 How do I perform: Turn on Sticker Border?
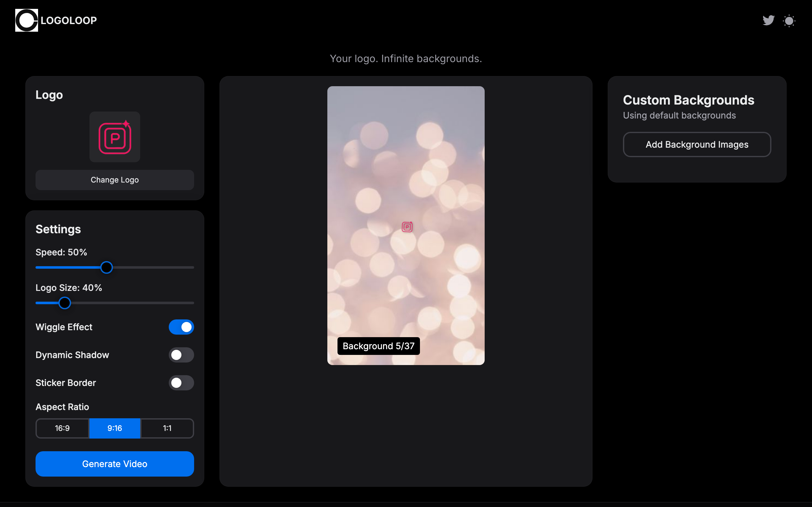tap(181, 382)
